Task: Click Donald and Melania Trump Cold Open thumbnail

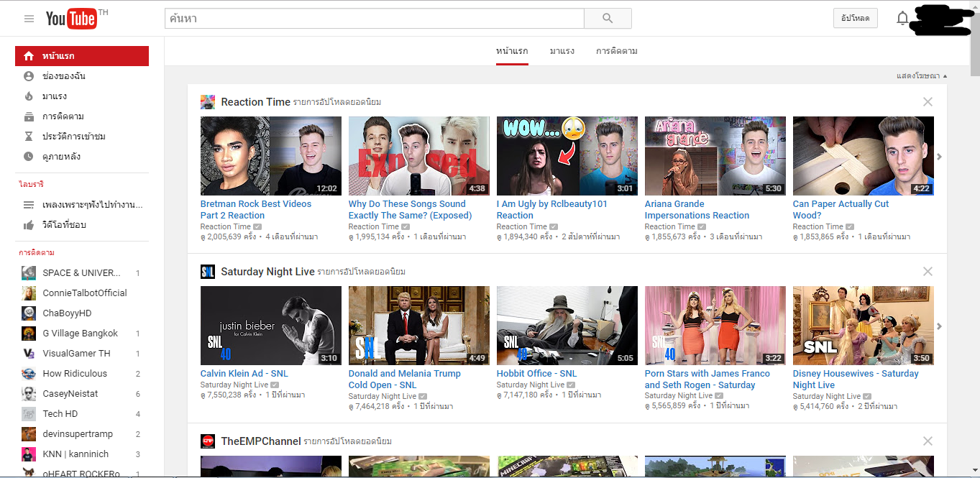Action: point(419,326)
